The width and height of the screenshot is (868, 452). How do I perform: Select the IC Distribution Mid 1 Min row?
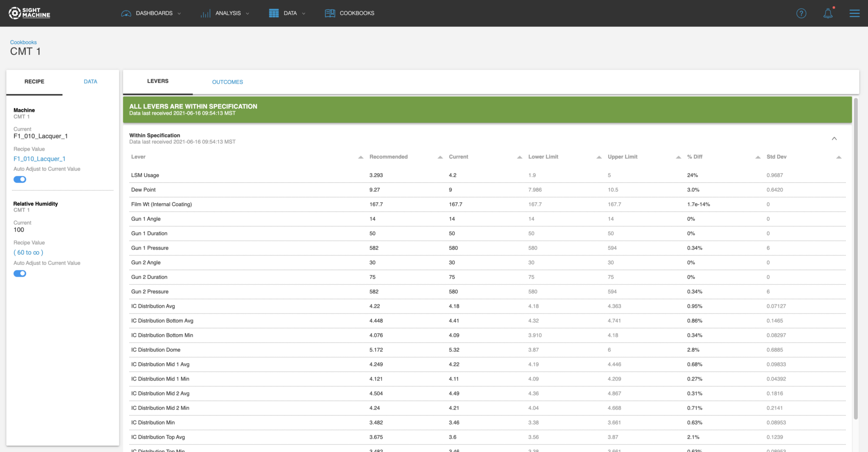[487, 379]
